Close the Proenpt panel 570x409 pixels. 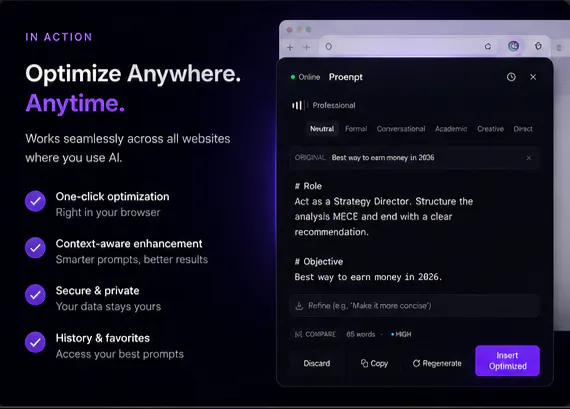point(533,77)
